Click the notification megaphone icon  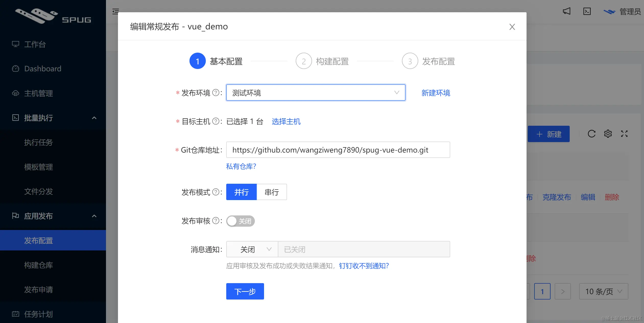566,11
